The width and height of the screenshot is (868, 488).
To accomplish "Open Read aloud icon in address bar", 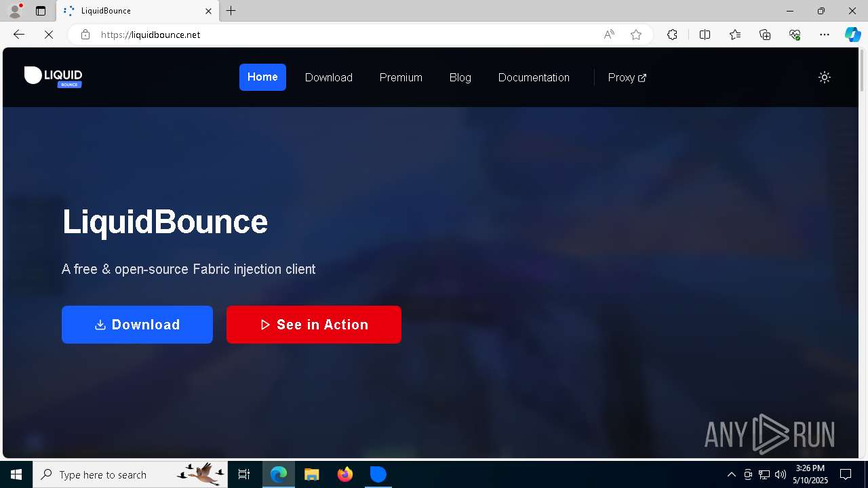I will pos(609,35).
